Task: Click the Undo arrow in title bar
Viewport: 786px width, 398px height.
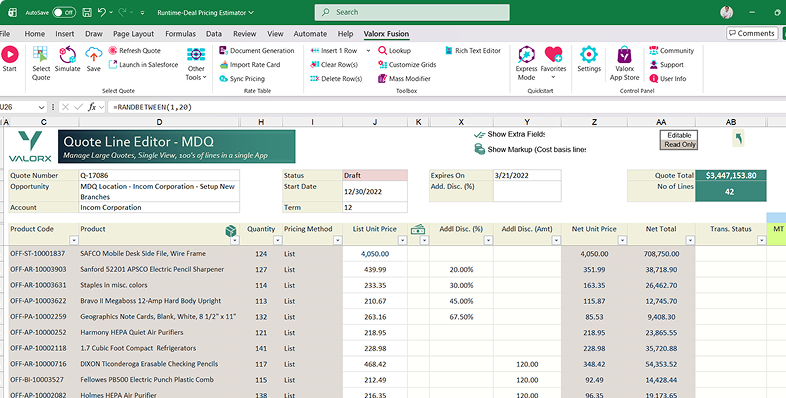Action: pos(102,12)
